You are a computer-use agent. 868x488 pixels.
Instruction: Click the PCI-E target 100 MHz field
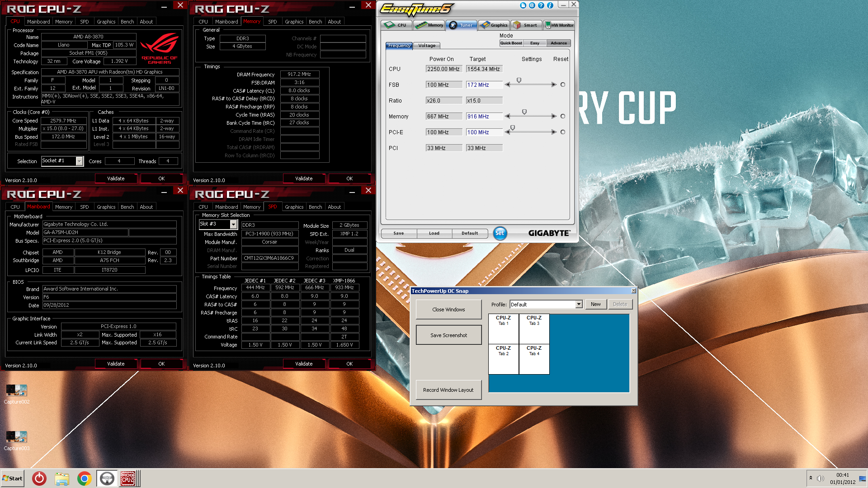point(484,132)
